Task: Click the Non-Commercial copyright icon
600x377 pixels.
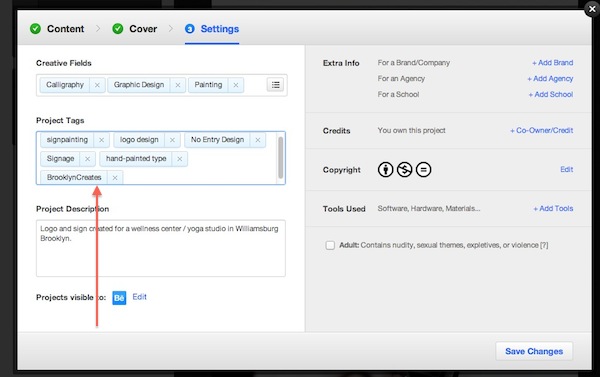Action: click(x=404, y=169)
